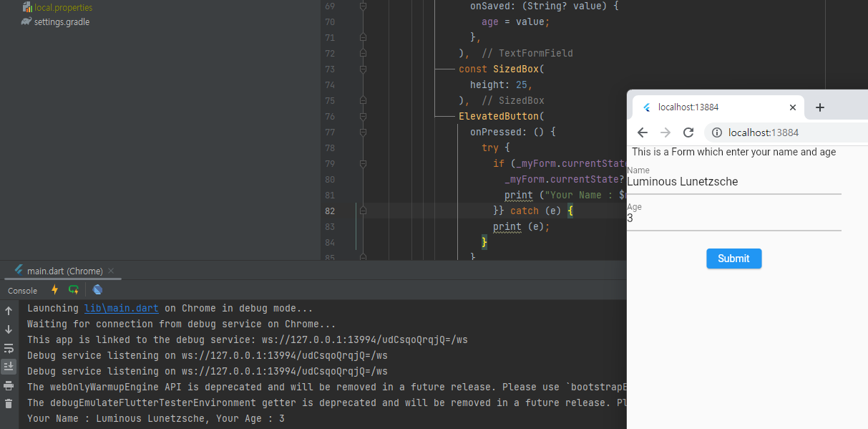The width and height of the screenshot is (868, 429).
Task: Clear all console output with trash icon
Action: coord(9,404)
